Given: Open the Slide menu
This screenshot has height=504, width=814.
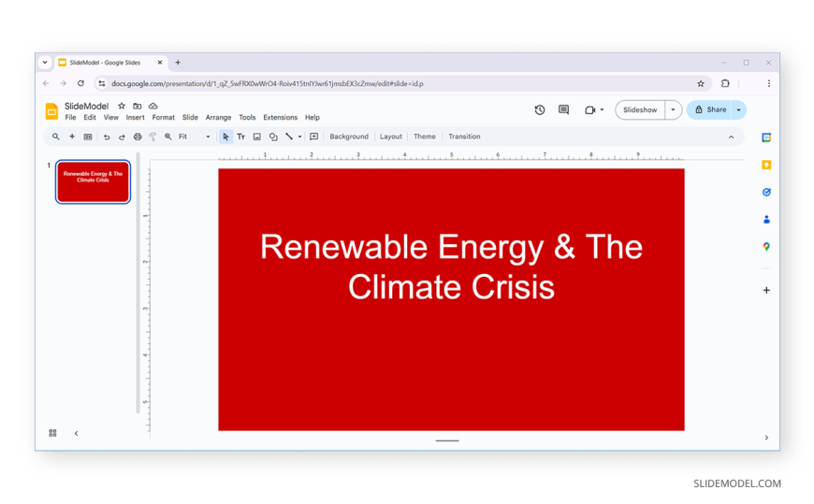Looking at the screenshot, I should pos(190,118).
